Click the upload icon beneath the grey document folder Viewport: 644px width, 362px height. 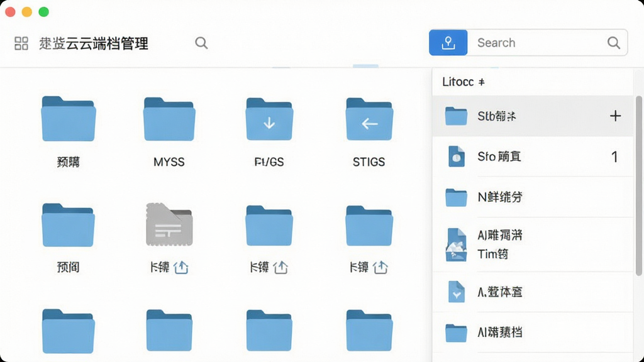[181, 268]
